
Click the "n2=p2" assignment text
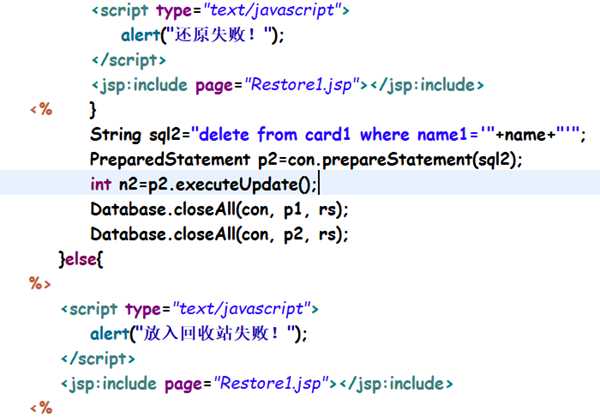tap(143, 185)
